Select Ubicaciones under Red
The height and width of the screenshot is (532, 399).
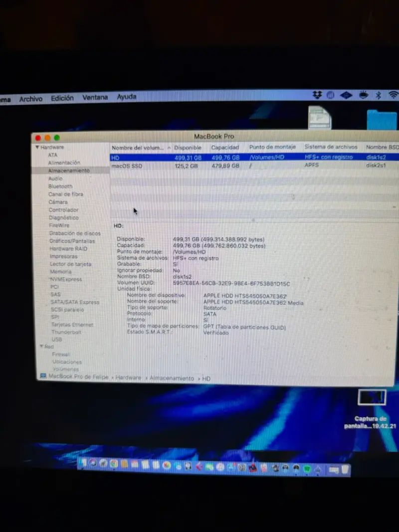[x=67, y=361]
